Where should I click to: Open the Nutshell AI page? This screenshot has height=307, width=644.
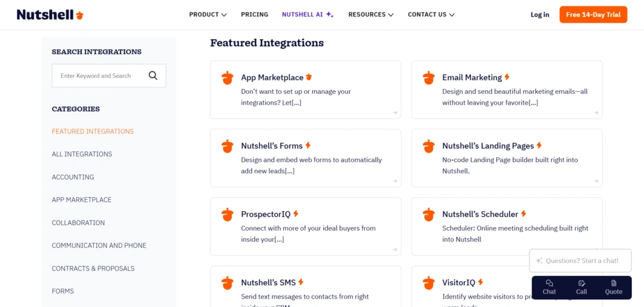point(307,14)
